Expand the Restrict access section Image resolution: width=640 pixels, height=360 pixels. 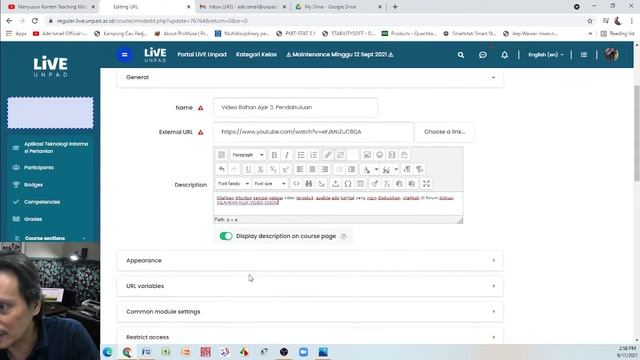(310, 337)
